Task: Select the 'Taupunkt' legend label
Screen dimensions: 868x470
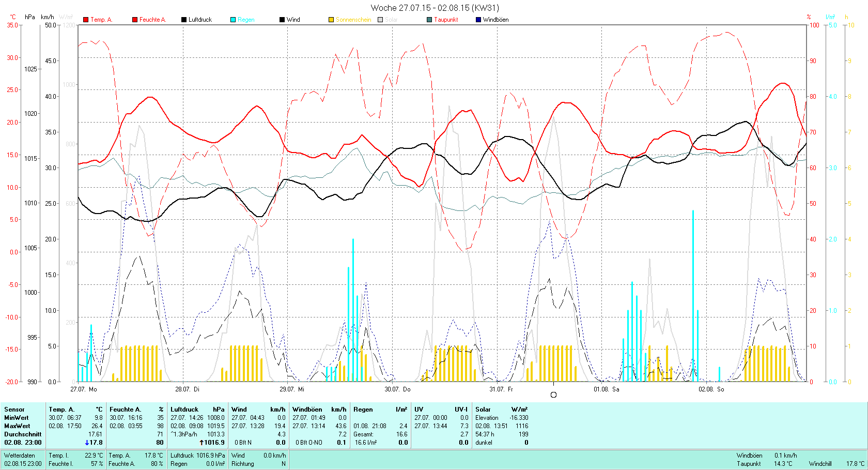Action: pyautogui.click(x=446, y=20)
